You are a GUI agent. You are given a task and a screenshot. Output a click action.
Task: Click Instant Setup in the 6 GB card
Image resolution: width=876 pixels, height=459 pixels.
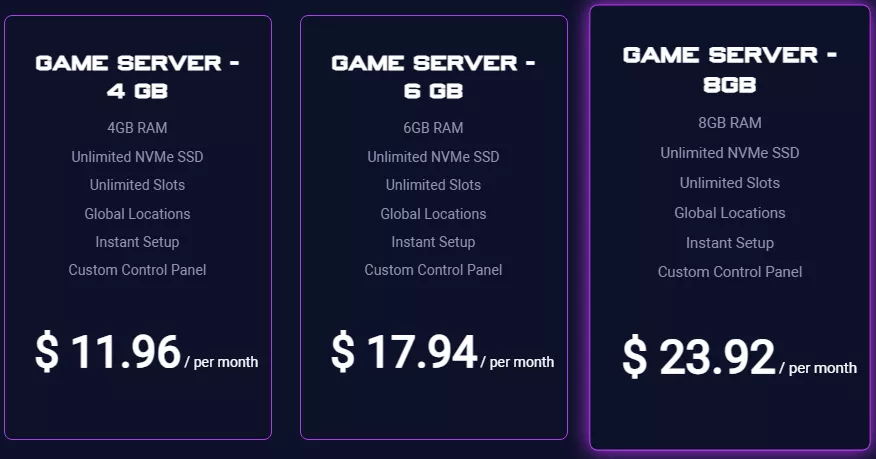[433, 242]
